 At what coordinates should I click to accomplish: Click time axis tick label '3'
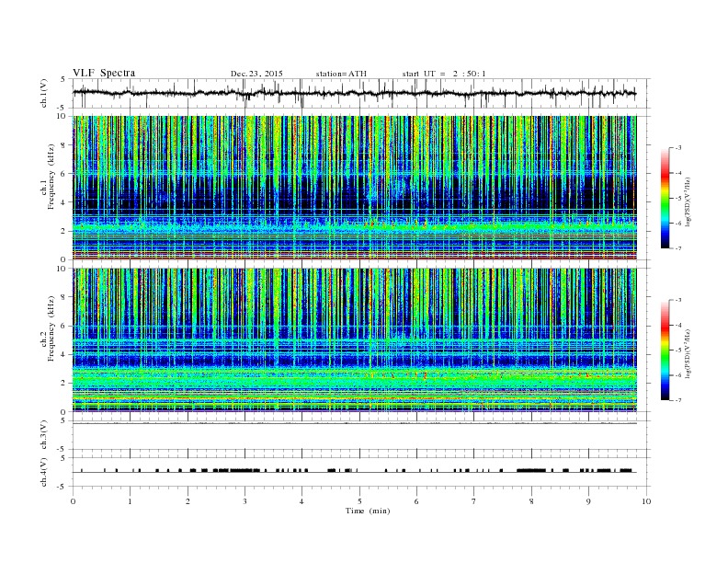245,501
